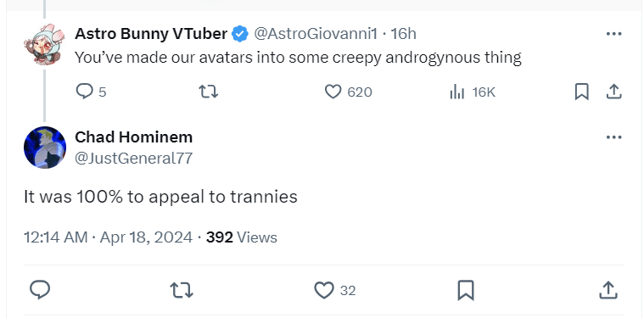644x318 pixels.
Task: Reply to Astro Bunny VTuber's post
Action: tap(91, 92)
